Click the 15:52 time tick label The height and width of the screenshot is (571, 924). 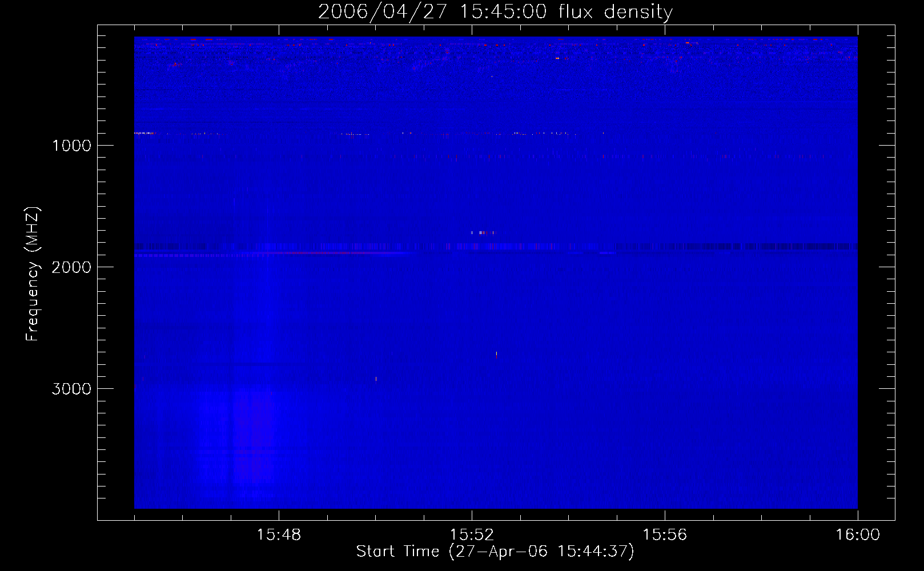(472, 535)
